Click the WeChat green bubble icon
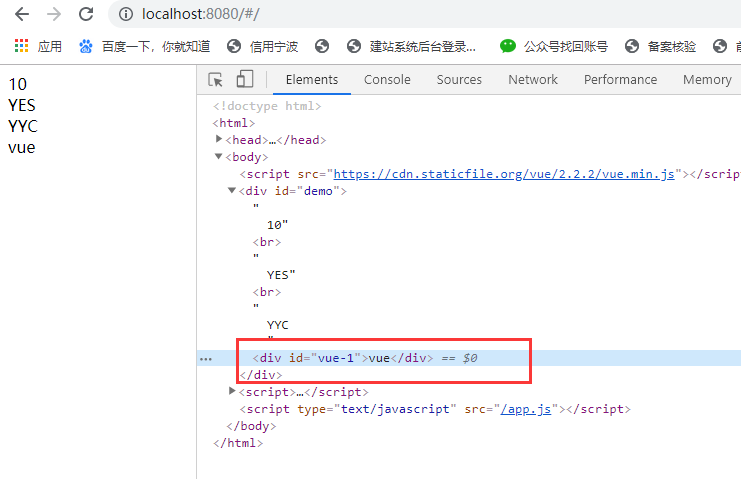 tap(508, 46)
